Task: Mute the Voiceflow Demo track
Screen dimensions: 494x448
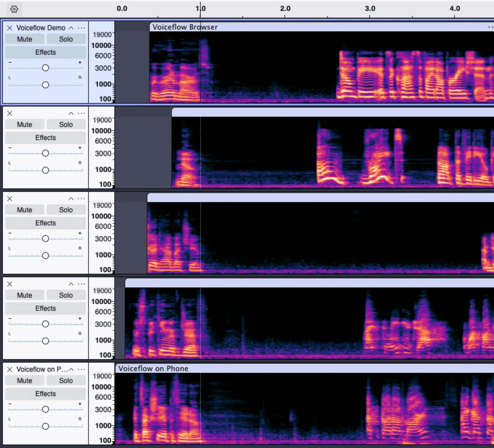Action: (x=25, y=39)
